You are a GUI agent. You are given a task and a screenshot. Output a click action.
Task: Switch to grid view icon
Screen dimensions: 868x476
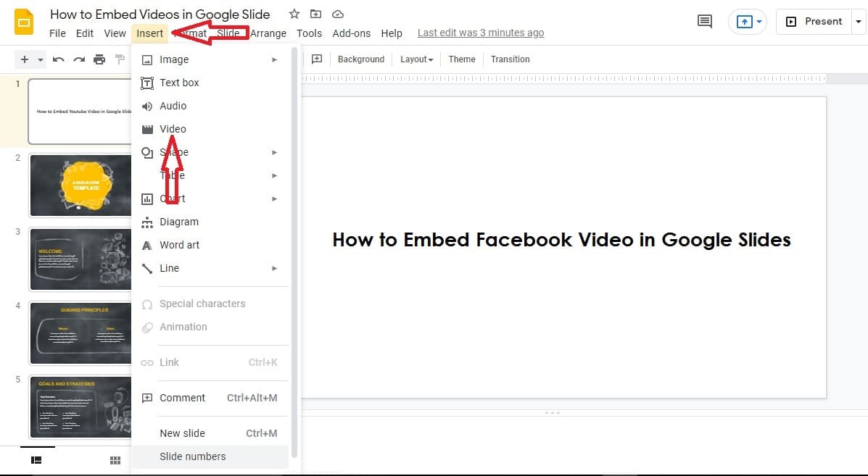115,460
